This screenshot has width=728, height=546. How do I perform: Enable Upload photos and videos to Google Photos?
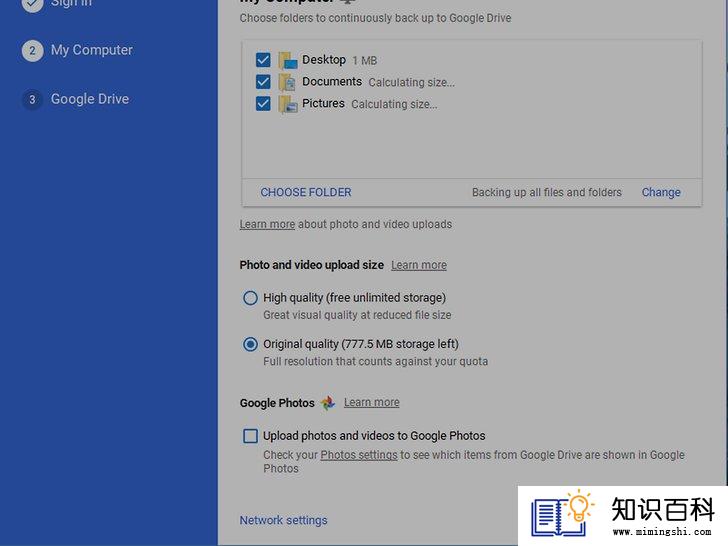[250, 436]
